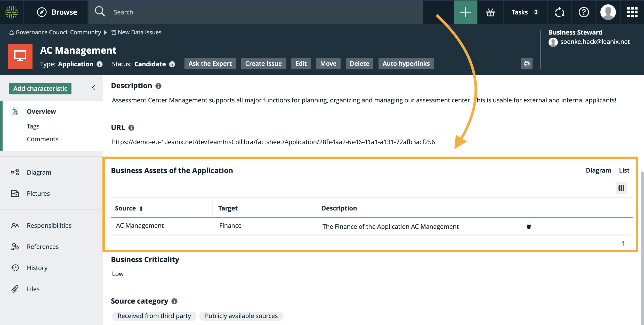Image resolution: width=644 pixels, height=325 pixels.
Task: Open the table column selector icon
Action: (621, 188)
